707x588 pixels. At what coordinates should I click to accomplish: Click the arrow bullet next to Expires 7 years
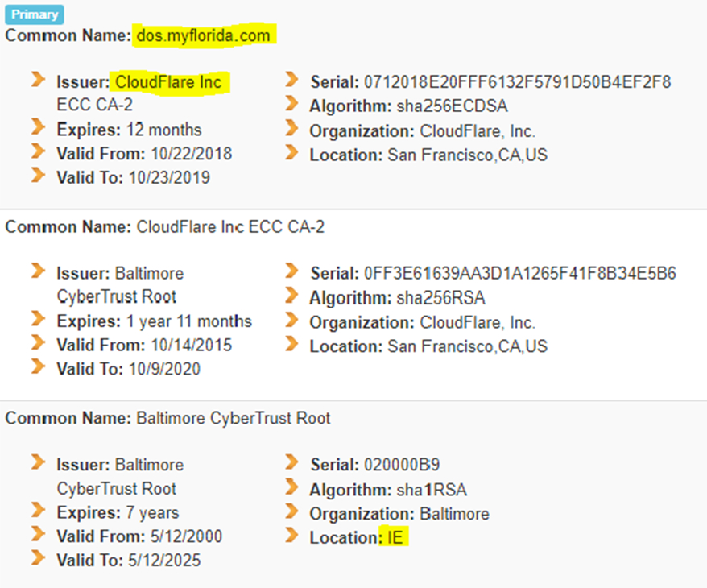point(38,510)
